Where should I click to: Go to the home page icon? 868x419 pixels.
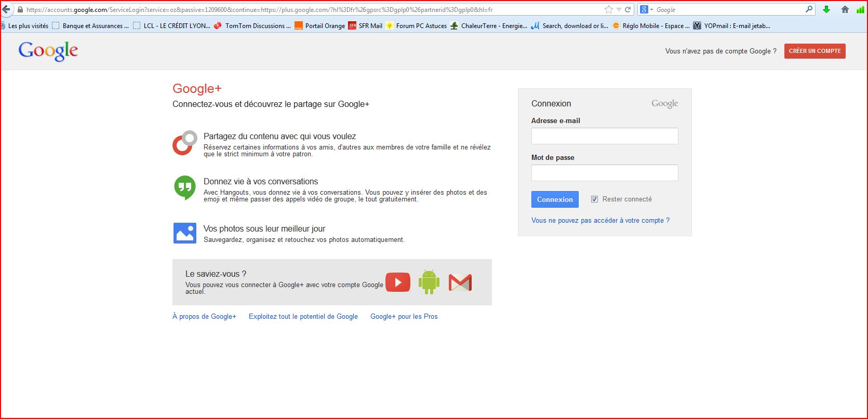point(845,9)
